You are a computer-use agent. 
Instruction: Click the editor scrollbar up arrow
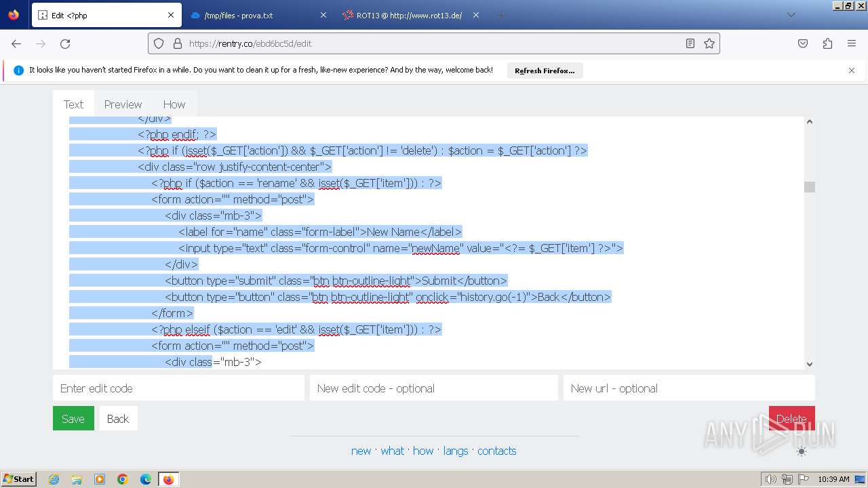pos(809,122)
